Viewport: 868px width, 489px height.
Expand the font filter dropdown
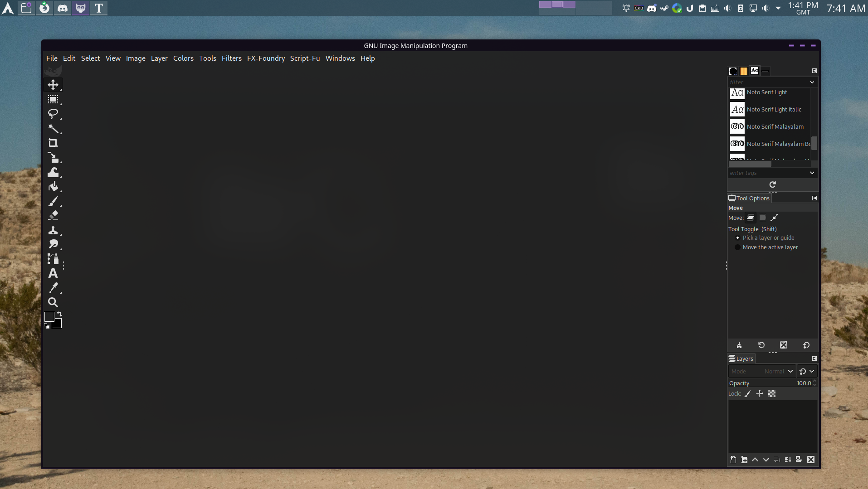point(812,82)
